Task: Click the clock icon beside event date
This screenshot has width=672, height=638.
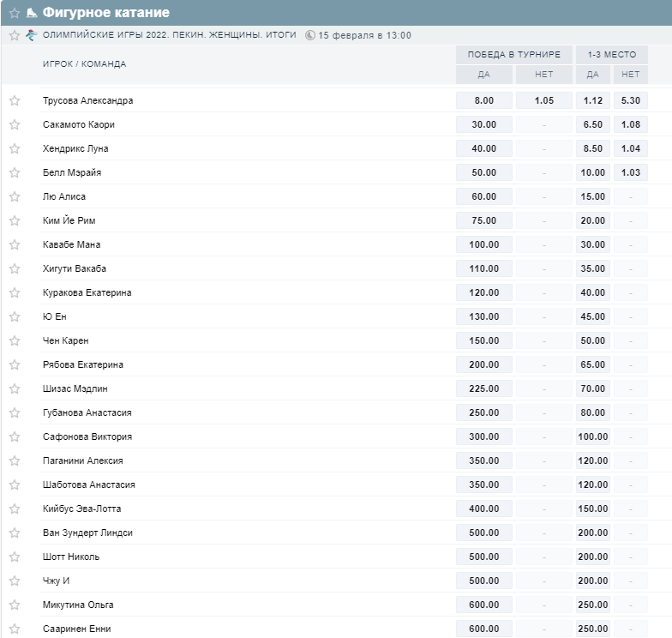Action: (x=309, y=35)
